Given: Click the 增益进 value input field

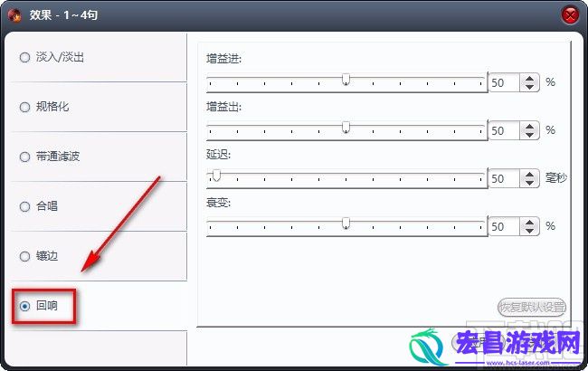Looking at the screenshot, I should click(x=505, y=83).
